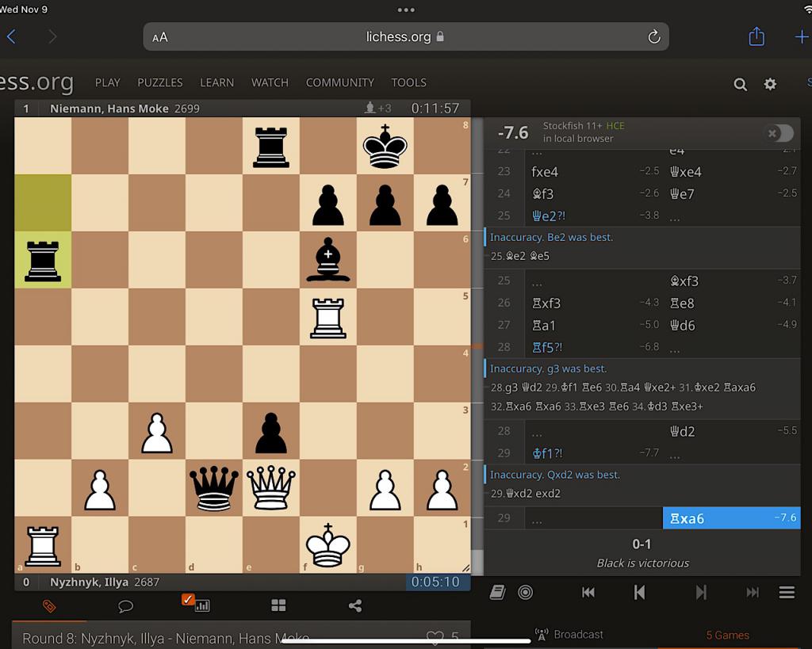Jump to the first move
Screen dimensions: 812x649
(588, 592)
